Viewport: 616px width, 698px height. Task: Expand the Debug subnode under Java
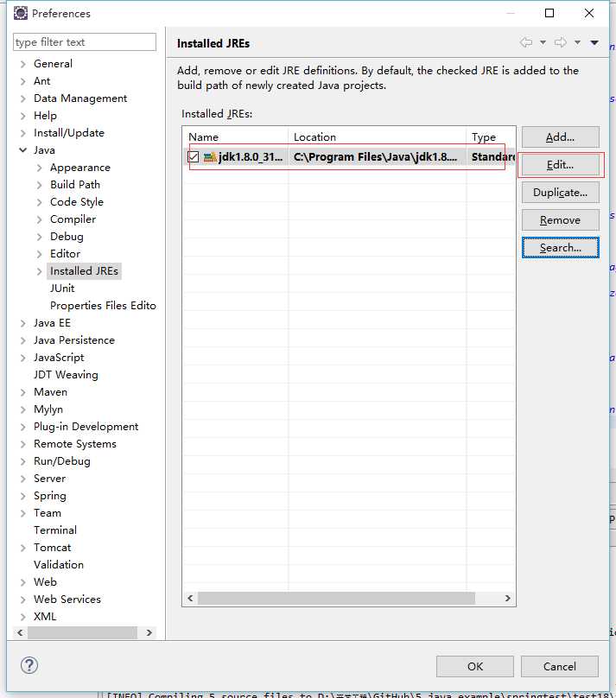point(40,237)
